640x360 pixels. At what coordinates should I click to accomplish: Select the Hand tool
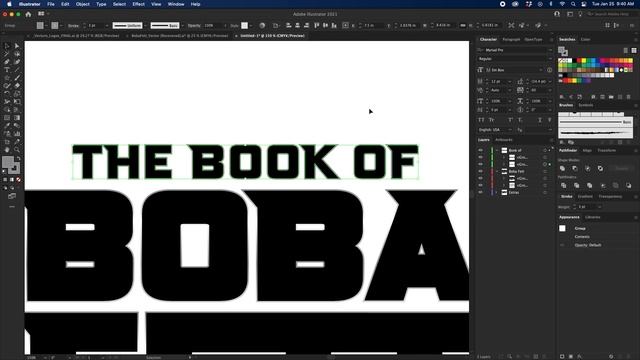coord(7,150)
